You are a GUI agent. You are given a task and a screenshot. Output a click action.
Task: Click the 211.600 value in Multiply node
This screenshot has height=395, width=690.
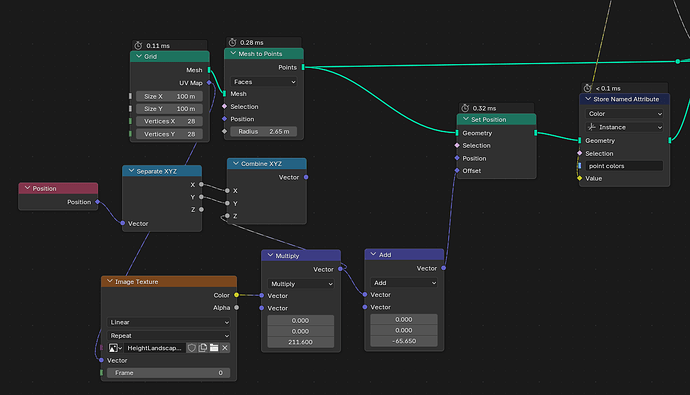(x=301, y=342)
